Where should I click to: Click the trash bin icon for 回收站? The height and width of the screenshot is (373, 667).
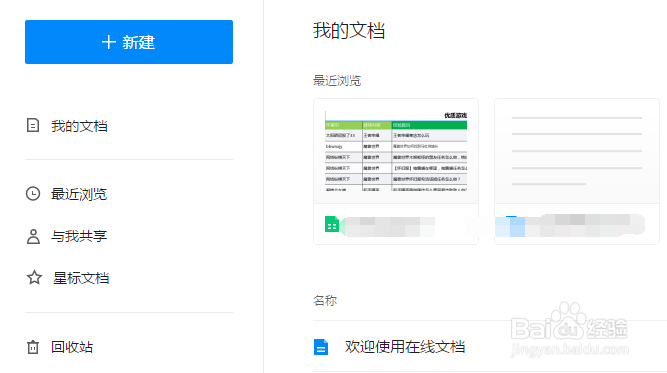click(x=33, y=347)
